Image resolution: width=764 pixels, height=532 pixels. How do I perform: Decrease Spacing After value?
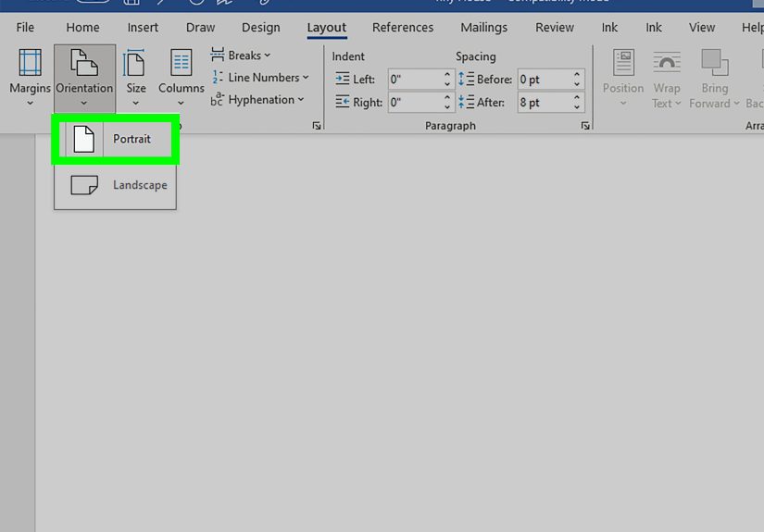click(577, 107)
